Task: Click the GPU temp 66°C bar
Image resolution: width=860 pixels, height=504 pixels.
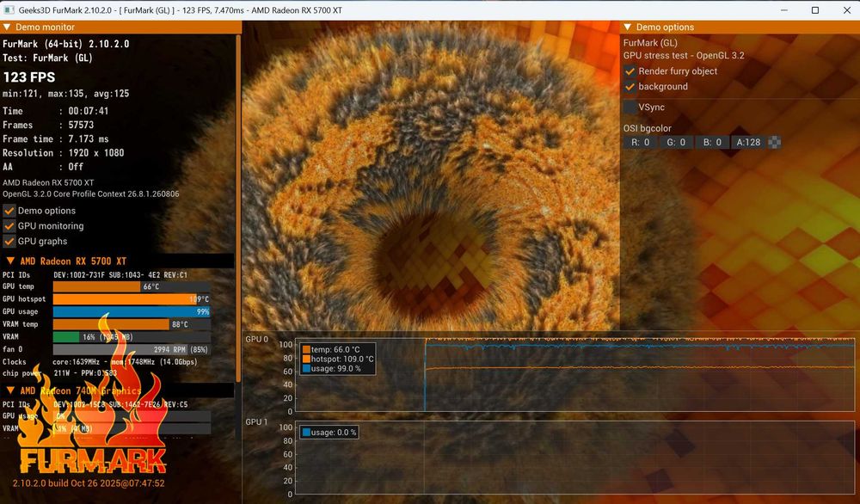Action: coord(132,286)
